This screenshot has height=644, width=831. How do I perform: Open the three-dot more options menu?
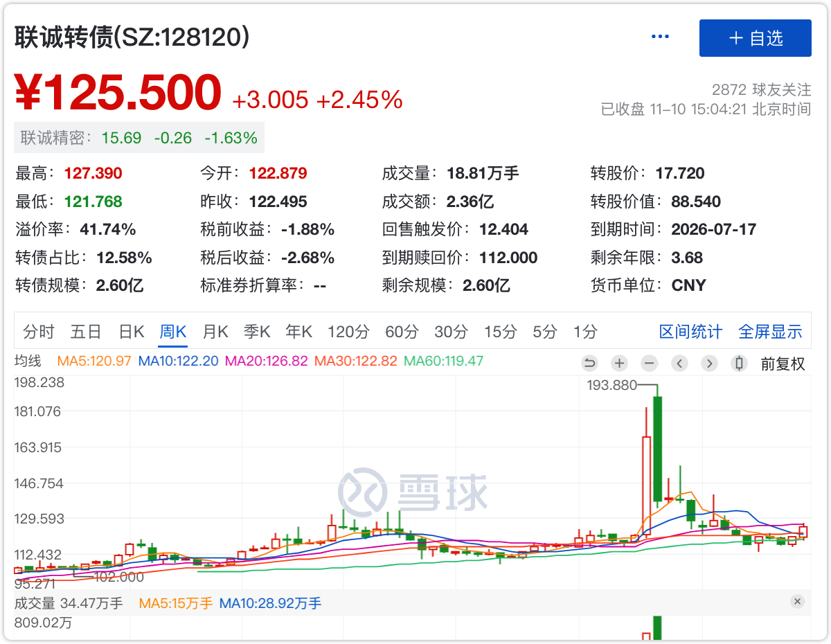click(660, 37)
